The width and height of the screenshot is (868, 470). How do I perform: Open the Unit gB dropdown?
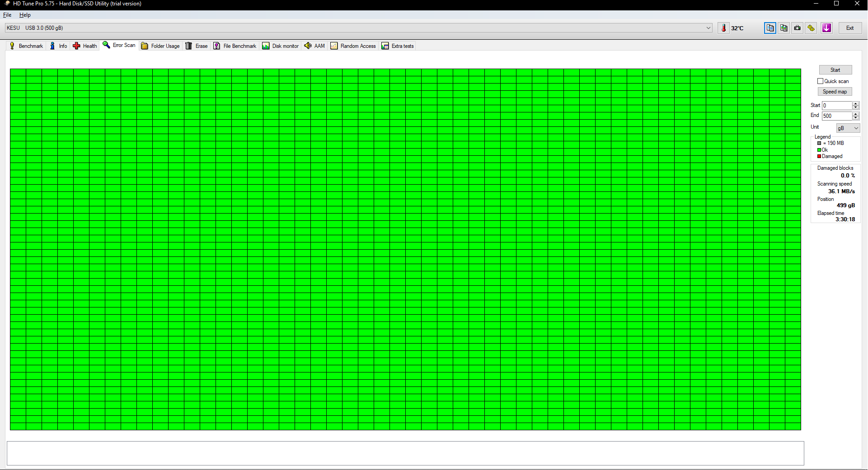click(x=848, y=128)
